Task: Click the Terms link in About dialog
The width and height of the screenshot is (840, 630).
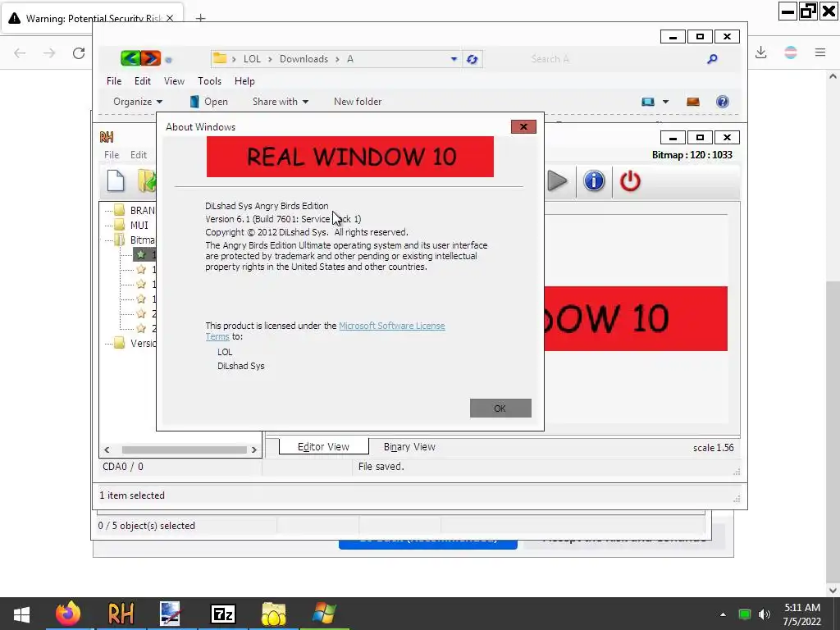Action: pyautogui.click(x=217, y=336)
